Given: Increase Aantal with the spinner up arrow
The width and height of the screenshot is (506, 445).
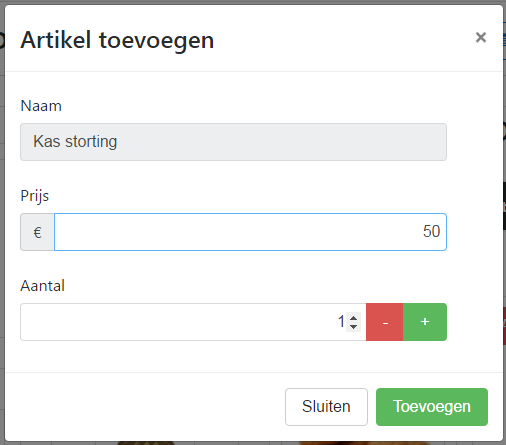Looking at the screenshot, I should coord(353,318).
